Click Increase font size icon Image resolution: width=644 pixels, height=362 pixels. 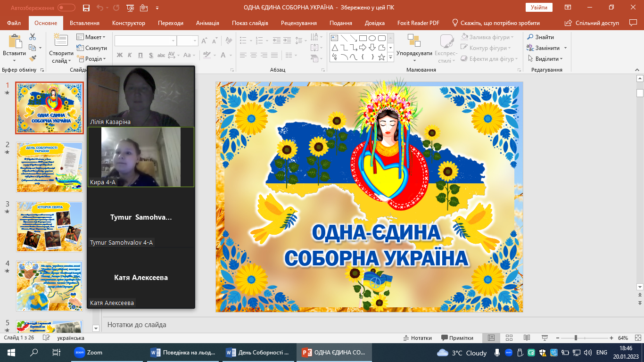(204, 41)
